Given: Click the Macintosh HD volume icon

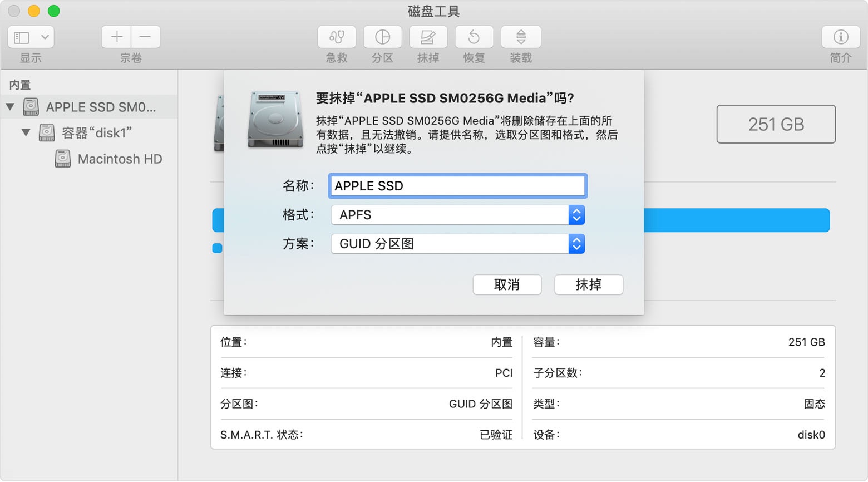Looking at the screenshot, I should (63, 159).
